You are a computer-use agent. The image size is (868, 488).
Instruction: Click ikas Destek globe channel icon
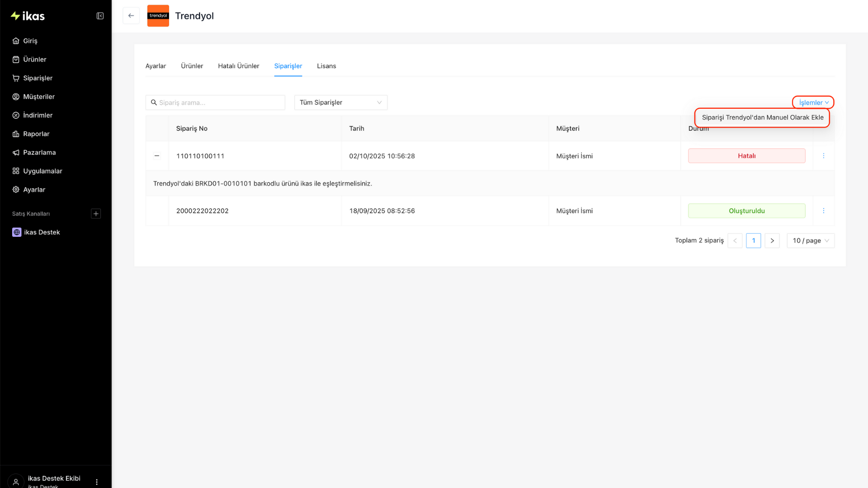[17, 232]
